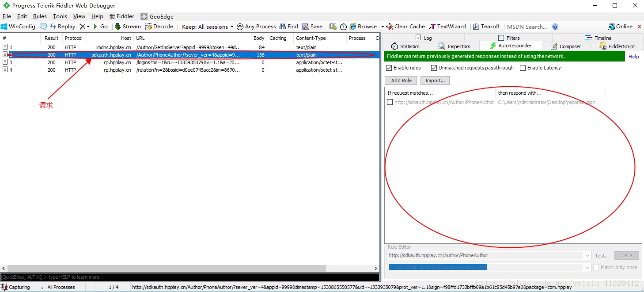644x292 pixels.
Task: Launch Browse with the IE icon
Action: coord(364,27)
